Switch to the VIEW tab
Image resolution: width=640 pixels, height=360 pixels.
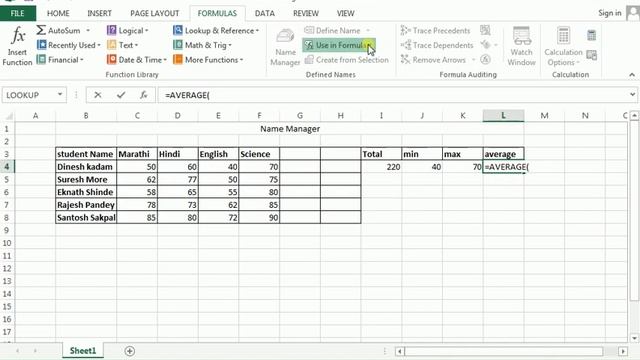[x=345, y=13]
